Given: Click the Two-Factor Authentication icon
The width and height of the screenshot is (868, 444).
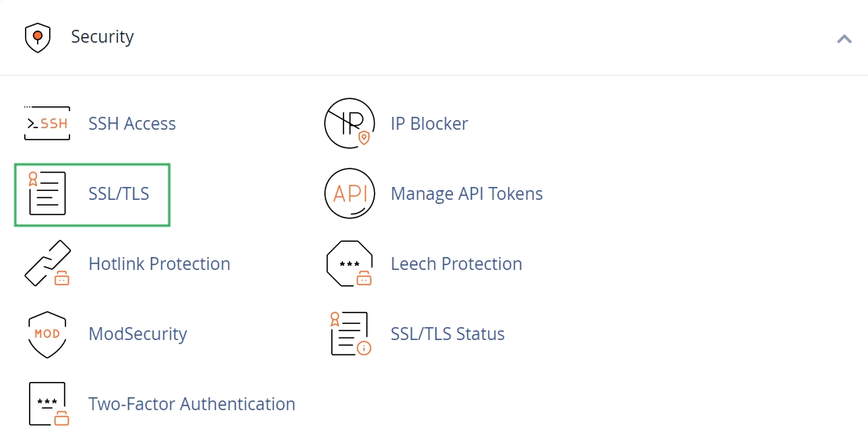Looking at the screenshot, I should pyautogui.click(x=47, y=404).
